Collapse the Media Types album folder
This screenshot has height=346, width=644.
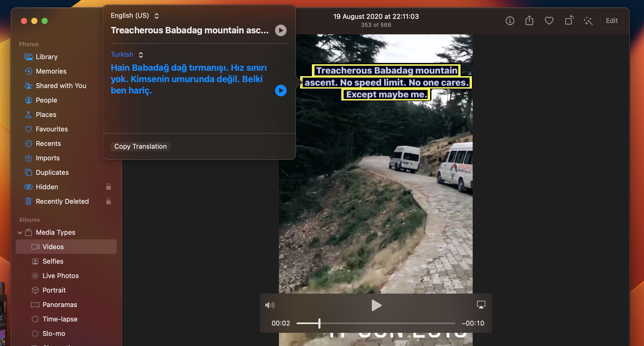[20, 233]
